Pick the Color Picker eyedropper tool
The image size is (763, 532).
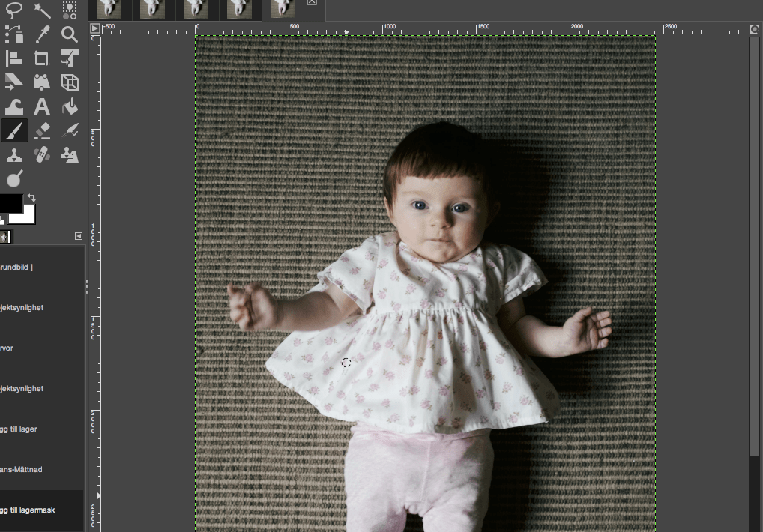click(x=42, y=34)
